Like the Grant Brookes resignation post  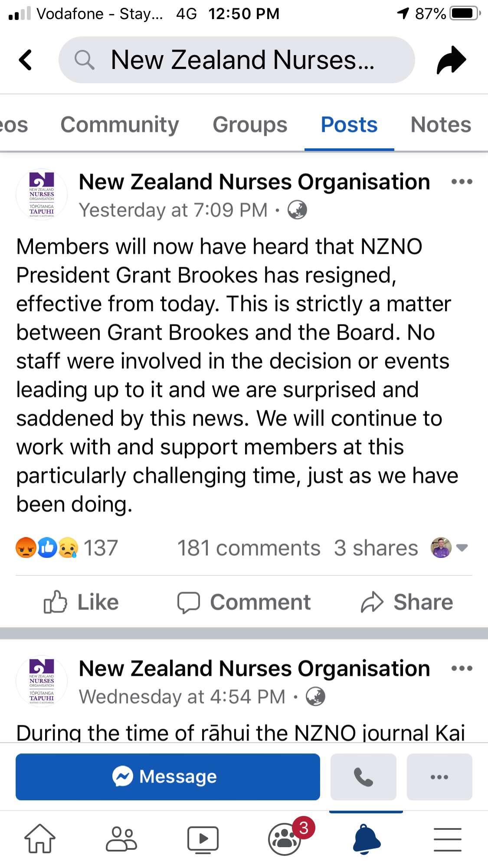click(x=82, y=602)
